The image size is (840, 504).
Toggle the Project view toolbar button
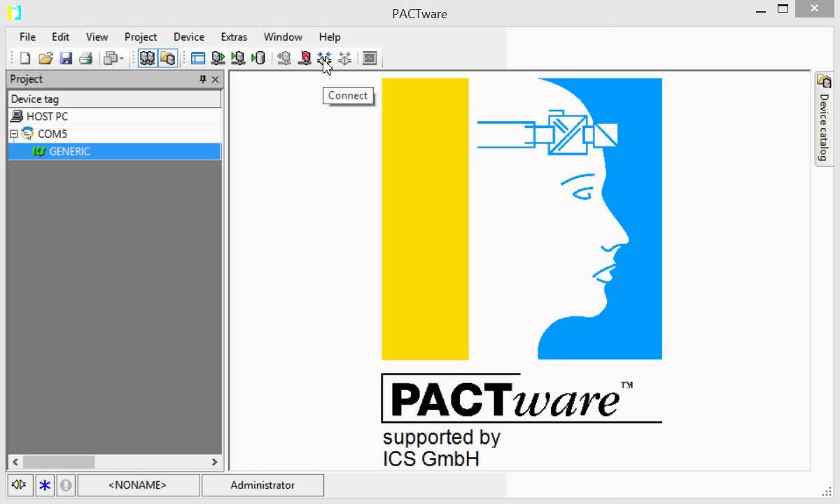[147, 59]
